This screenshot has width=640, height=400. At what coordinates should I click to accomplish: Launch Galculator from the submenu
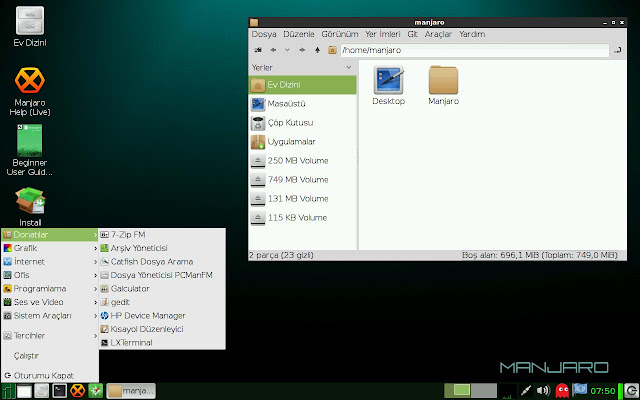tap(162, 289)
